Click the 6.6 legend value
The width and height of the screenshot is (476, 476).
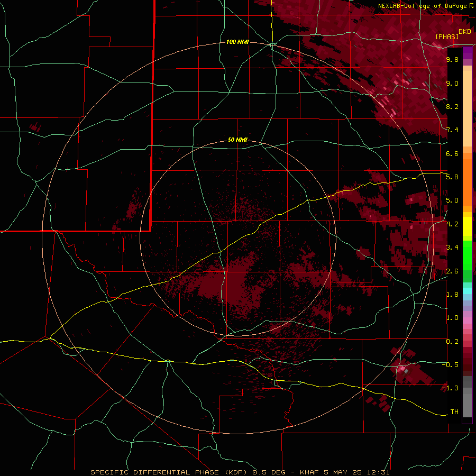[452, 153]
